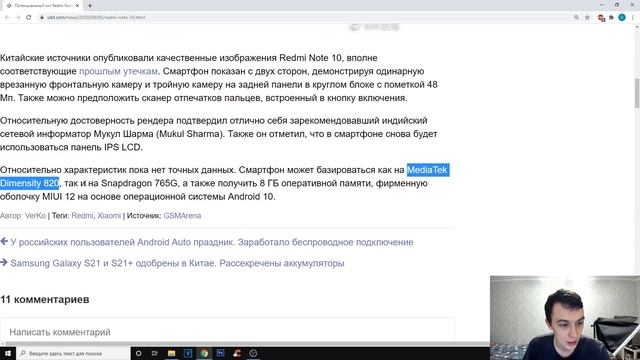Open File Explorer from the taskbar
The image size is (640, 360).
click(171, 353)
